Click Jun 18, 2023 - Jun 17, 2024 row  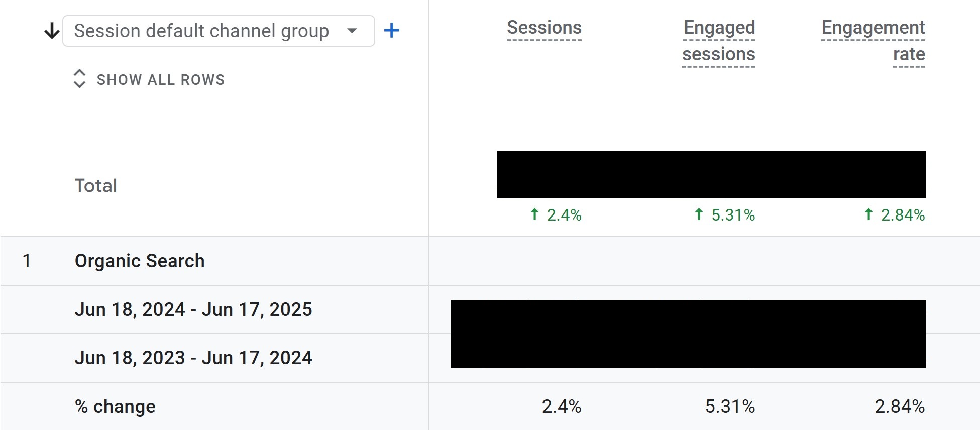(193, 358)
